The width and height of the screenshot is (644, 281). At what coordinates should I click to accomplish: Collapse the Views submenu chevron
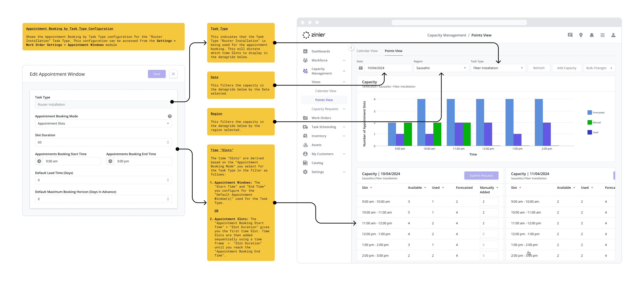click(x=344, y=82)
